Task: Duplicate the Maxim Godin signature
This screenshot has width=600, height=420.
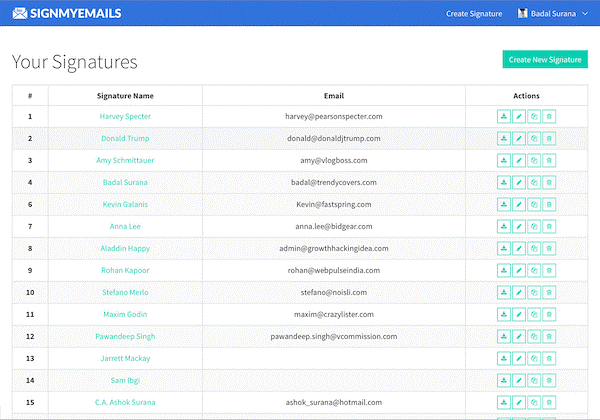Action: (x=534, y=314)
